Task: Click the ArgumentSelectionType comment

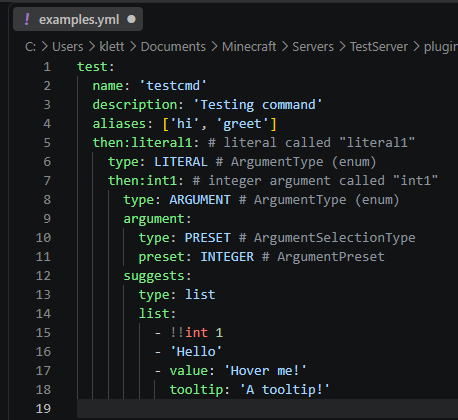Action: [x=327, y=238]
